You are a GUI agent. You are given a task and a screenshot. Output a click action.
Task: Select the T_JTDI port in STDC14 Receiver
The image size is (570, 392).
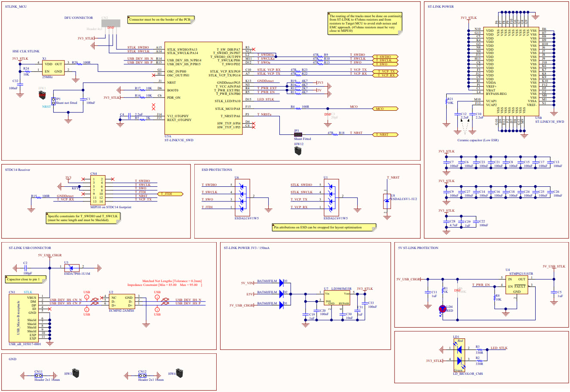pyautogui.click(x=171, y=194)
